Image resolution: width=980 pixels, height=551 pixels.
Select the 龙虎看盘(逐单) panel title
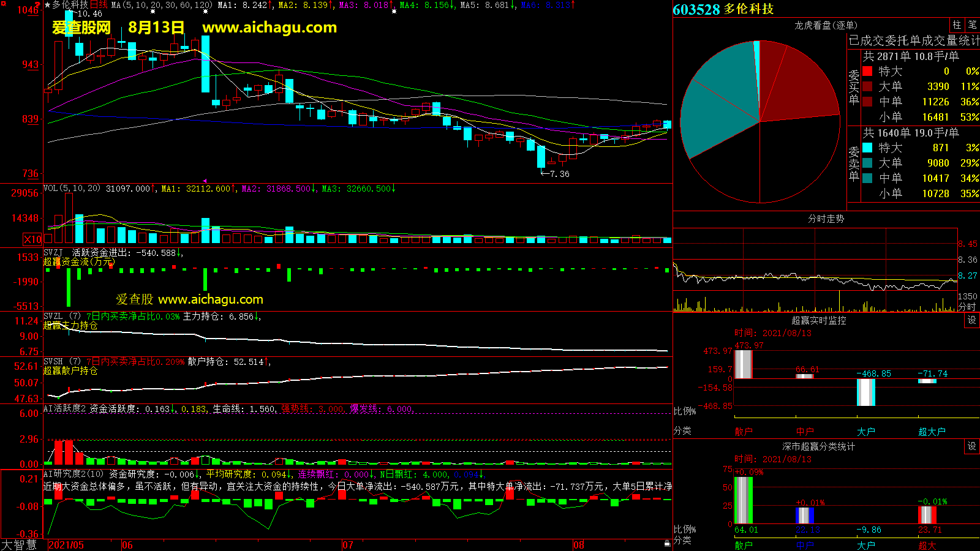click(826, 25)
